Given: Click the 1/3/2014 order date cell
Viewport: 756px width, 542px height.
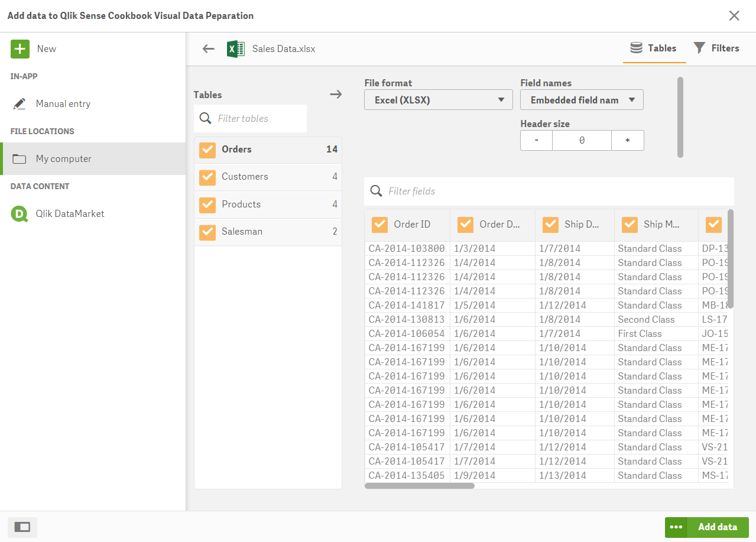Looking at the screenshot, I should tap(492, 249).
